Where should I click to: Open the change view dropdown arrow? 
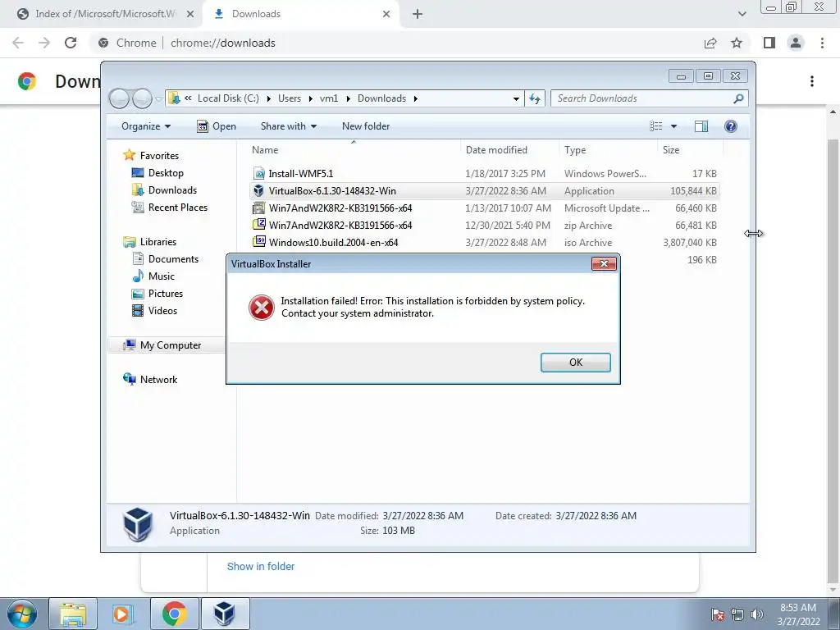pos(674,126)
